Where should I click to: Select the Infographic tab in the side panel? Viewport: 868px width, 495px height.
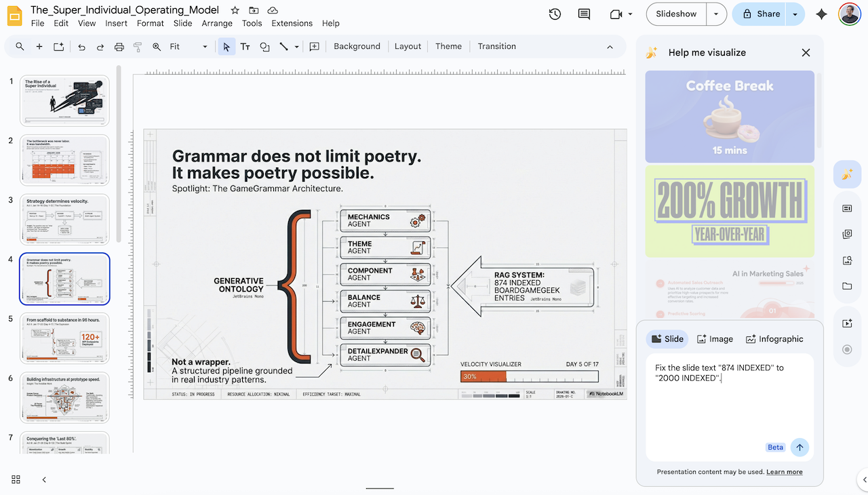click(774, 338)
